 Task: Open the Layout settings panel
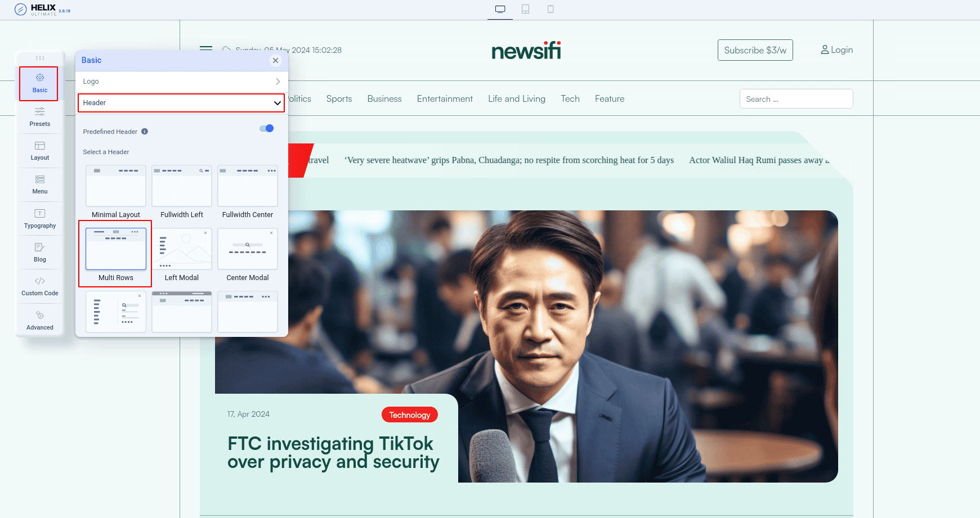tap(39, 151)
